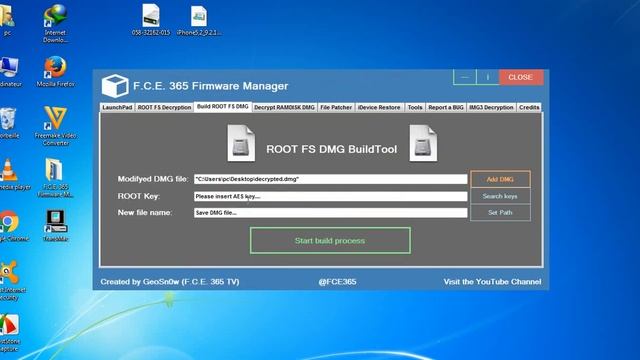640x360 pixels.
Task: Open the Freemake Video Converter desktop icon
Action: 56,126
